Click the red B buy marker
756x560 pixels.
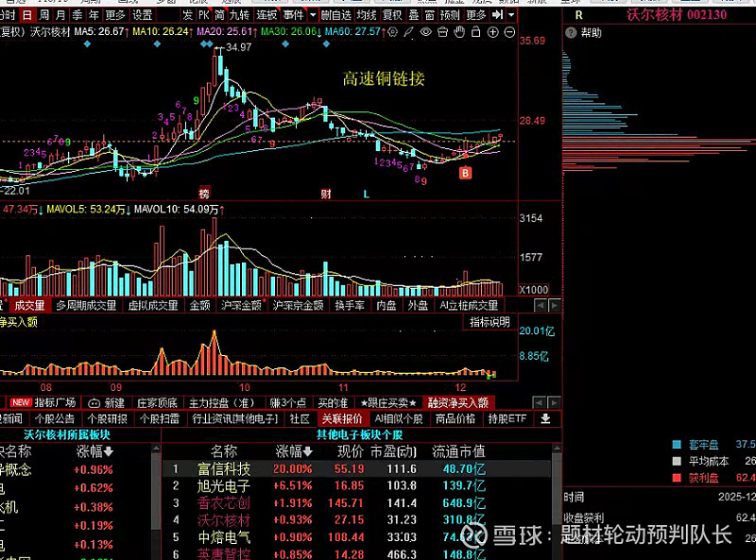pos(465,173)
